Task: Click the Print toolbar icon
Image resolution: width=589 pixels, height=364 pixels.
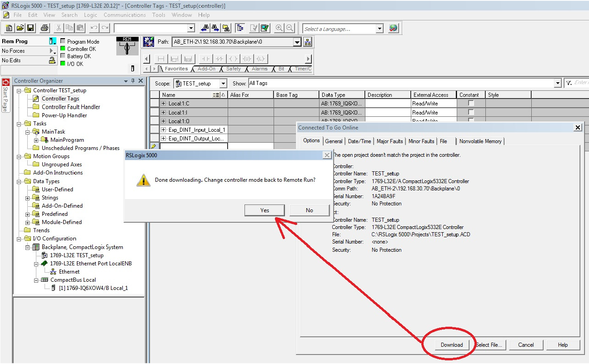Action: tap(45, 28)
